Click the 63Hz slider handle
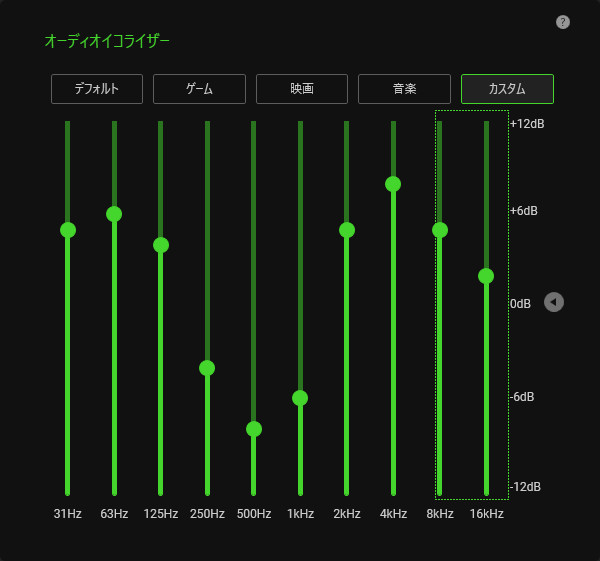 (x=114, y=214)
